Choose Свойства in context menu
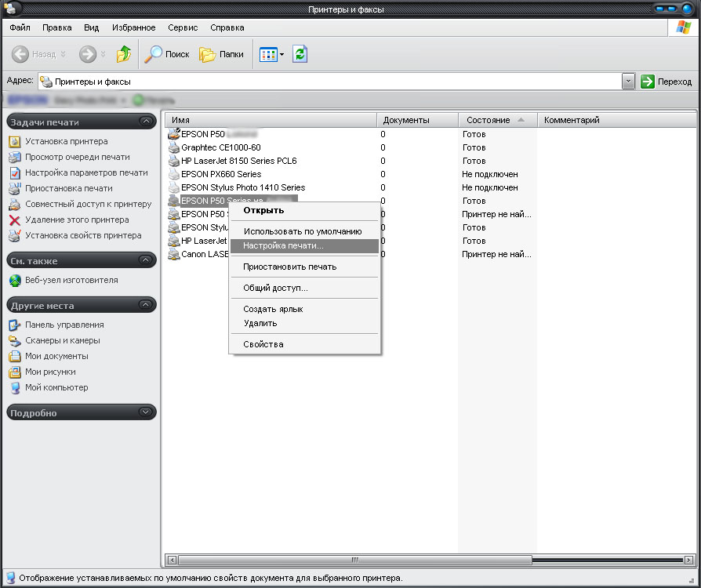The width and height of the screenshot is (701, 588). click(304, 344)
